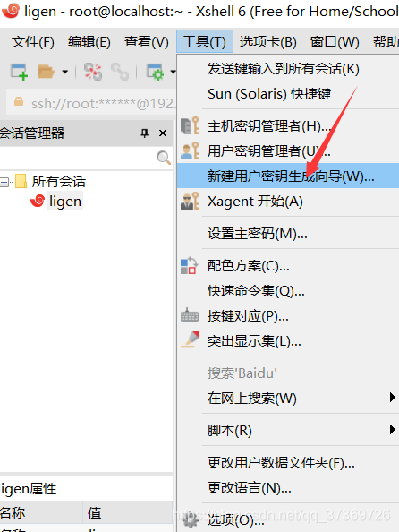399x532 pixels.
Task: Open 突出显示集(L)
Action: tap(288, 341)
